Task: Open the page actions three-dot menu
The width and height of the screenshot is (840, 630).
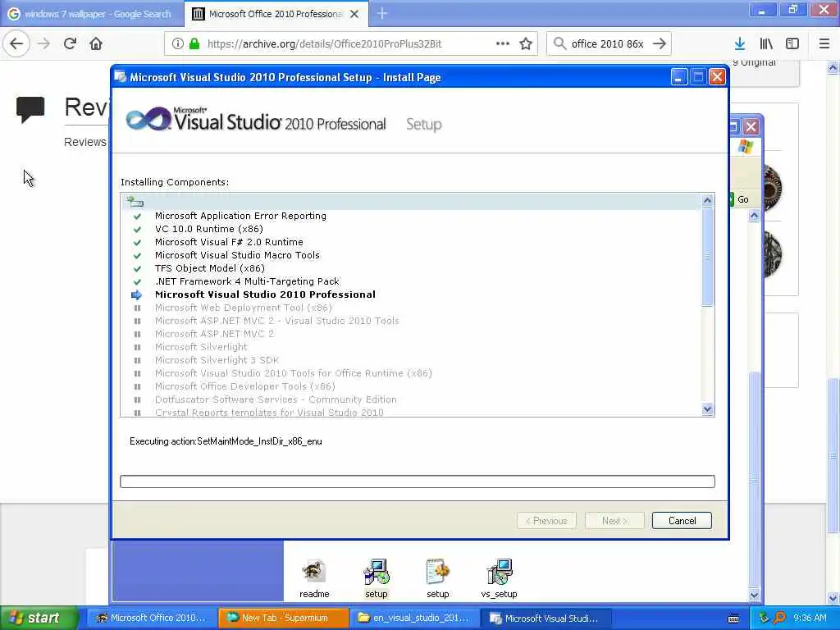Action: point(503,44)
